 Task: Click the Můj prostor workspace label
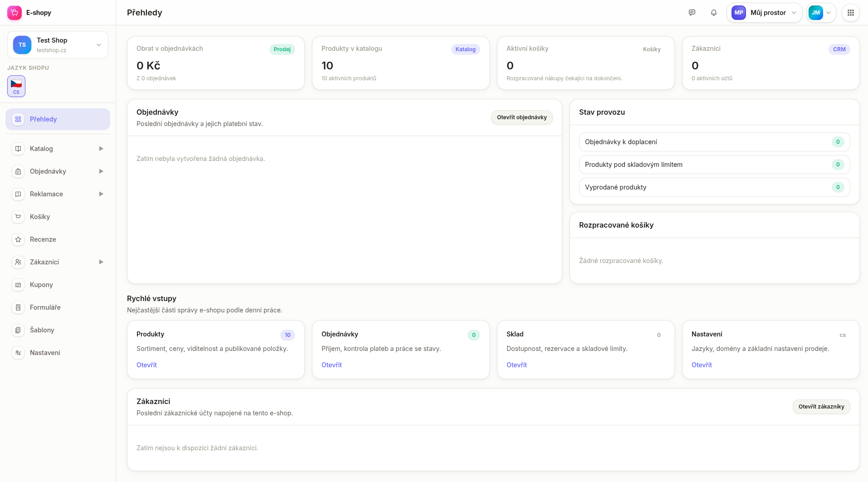pyautogui.click(x=768, y=13)
